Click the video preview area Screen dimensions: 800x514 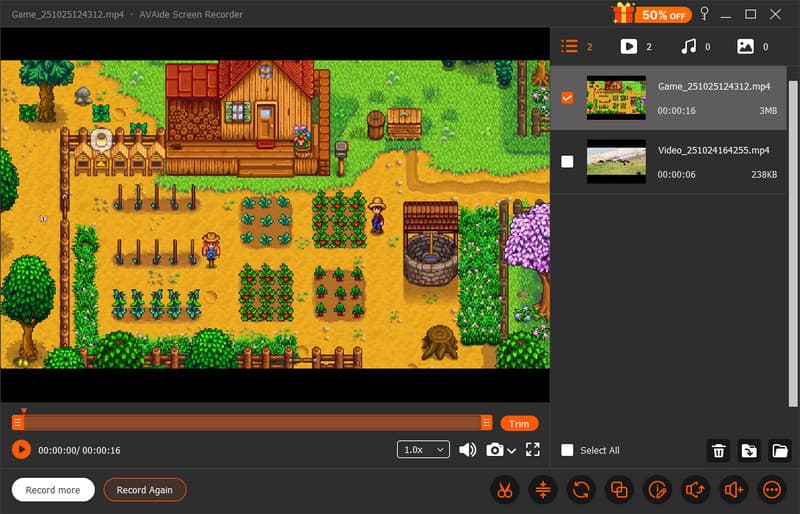click(275, 214)
